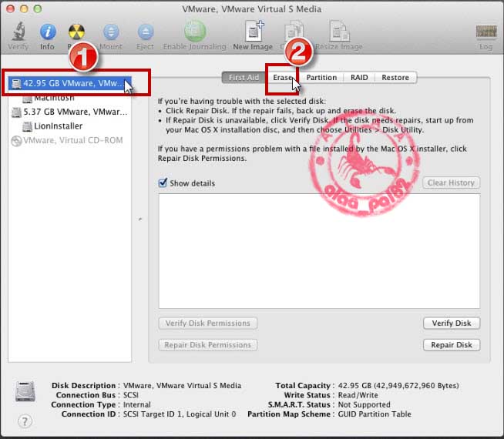Click 'SCSI Target ID 1, Logical Unit 0'
Viewport: 504px width, 439px height.
(x=180, y=414)
